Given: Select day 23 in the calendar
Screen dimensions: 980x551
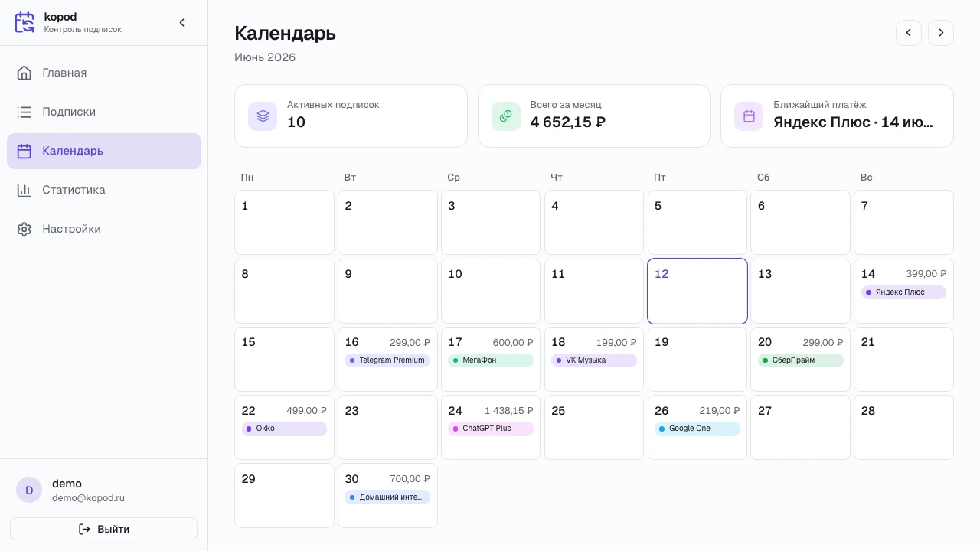Looking at the screenshot, I should (387, 428).
